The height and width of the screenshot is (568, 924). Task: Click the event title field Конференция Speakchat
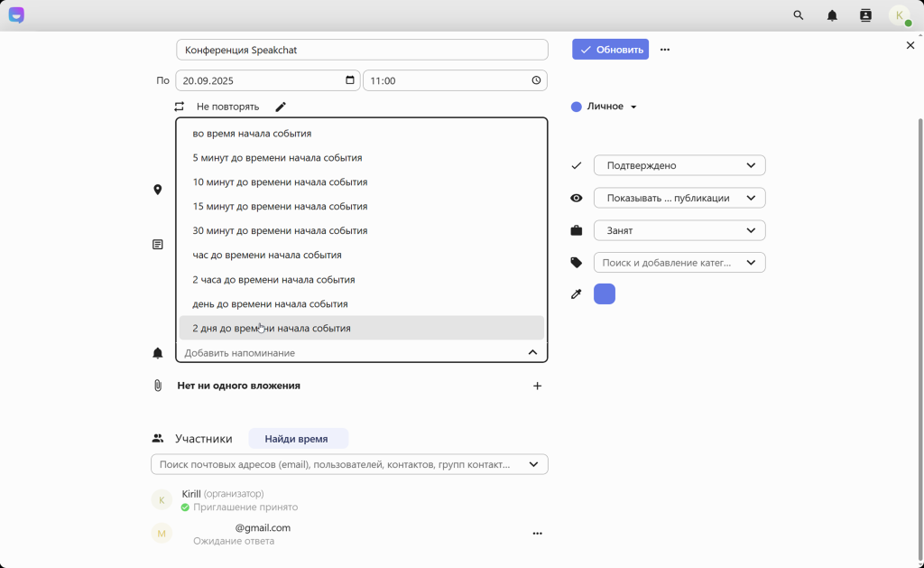pyautogui.click(x=361, y=50)
